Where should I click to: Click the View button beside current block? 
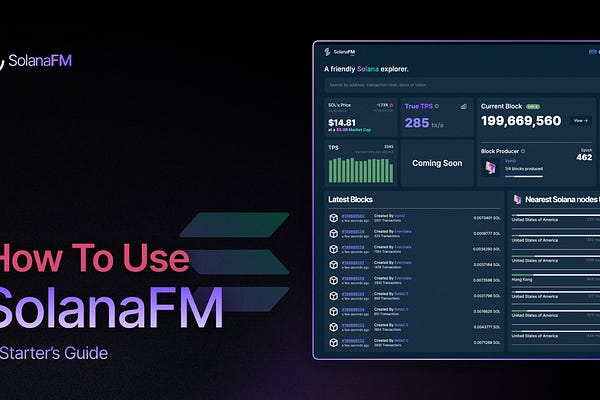(x=580, y=121)
